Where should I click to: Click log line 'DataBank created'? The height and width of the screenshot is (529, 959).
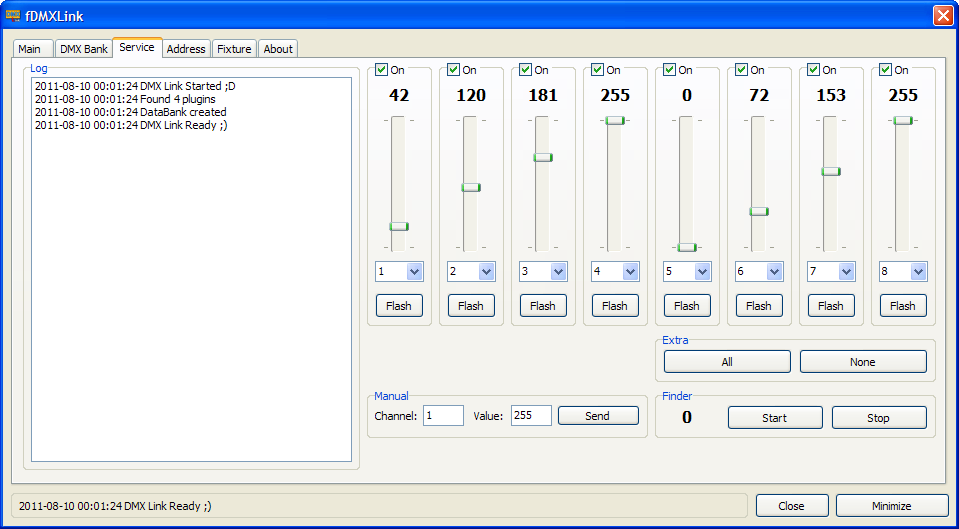click(x=131, y=113)
